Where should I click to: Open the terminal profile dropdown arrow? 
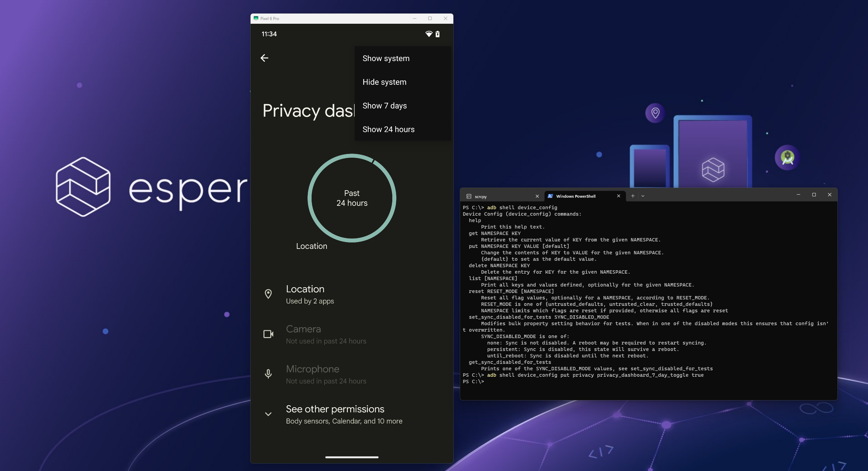(643, 196)
